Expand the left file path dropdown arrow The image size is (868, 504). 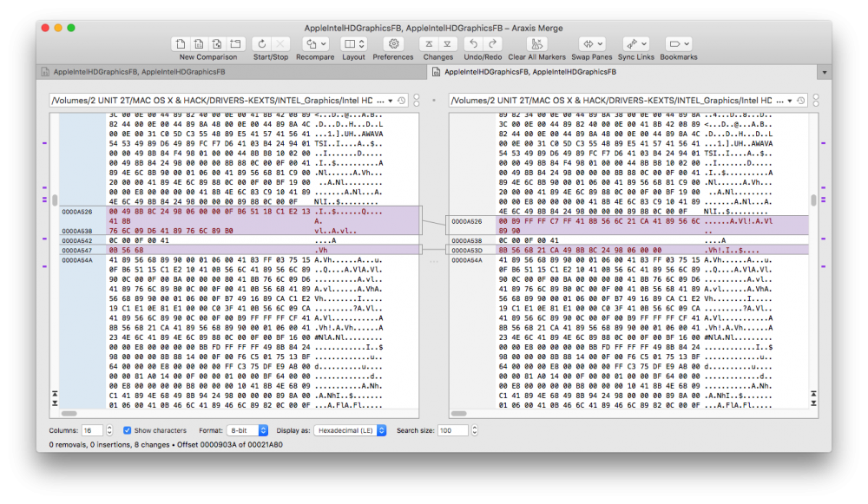(391, 101)
